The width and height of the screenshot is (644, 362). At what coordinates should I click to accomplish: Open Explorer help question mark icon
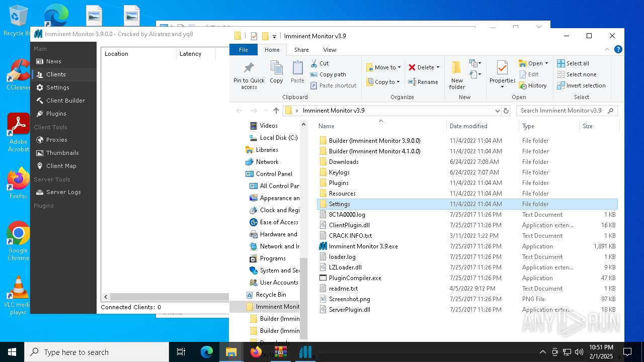(x=618, y=49)
